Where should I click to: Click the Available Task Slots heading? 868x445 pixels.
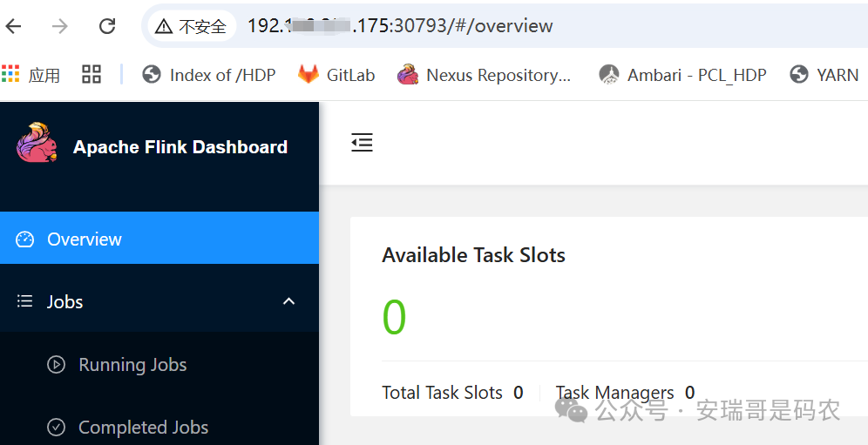coord(474,255)
